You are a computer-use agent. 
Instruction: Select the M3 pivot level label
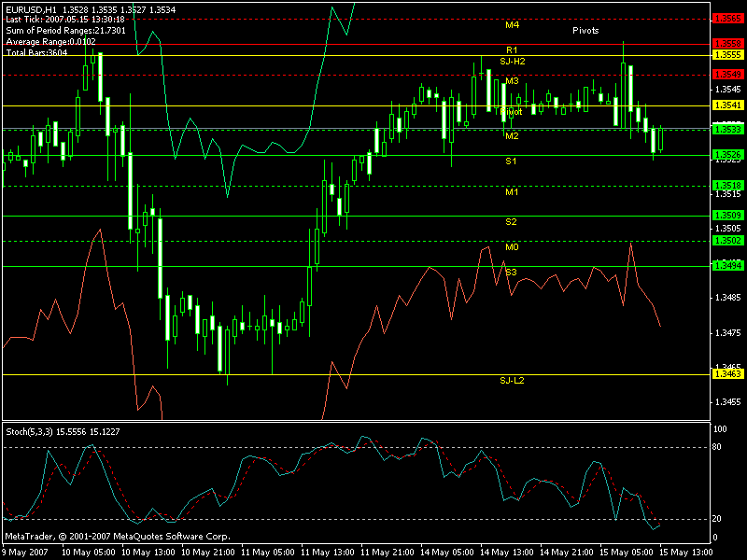click(x=512, y=81)
